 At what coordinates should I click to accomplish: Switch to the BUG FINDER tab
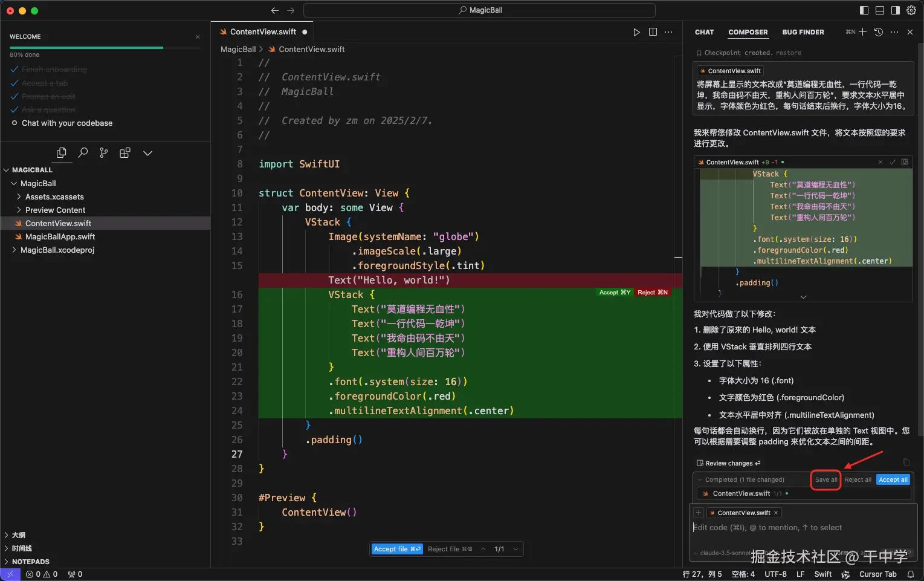tap(803, 32)
